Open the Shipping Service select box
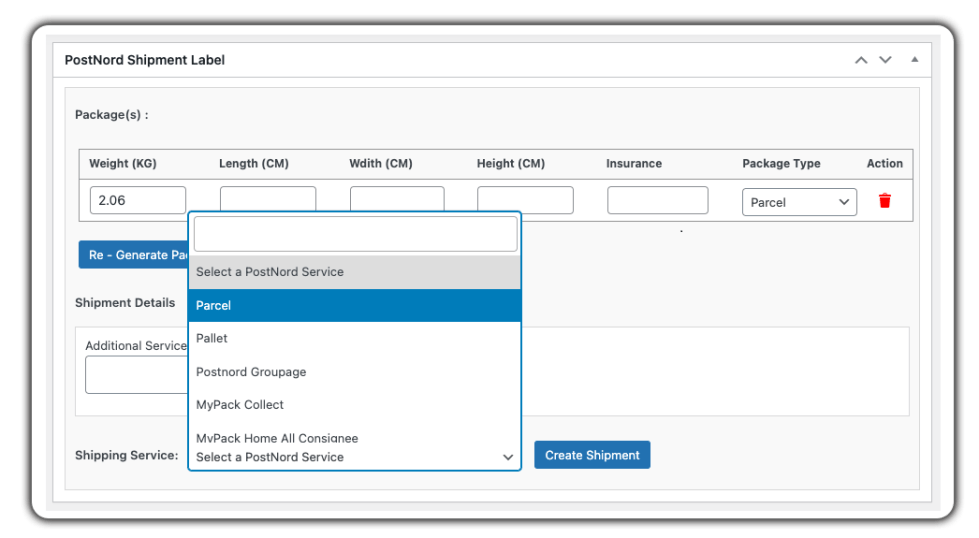 tap(355, 457)
